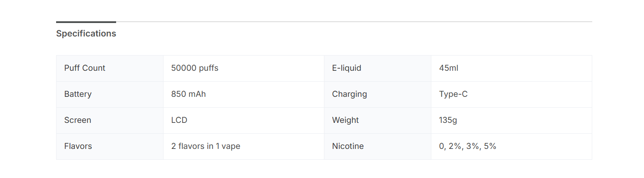Viewport: 644px width, 178px height.
Task: Click the 0 nicotine strength value
Action: pyautogui.click(x=441, y=146)
